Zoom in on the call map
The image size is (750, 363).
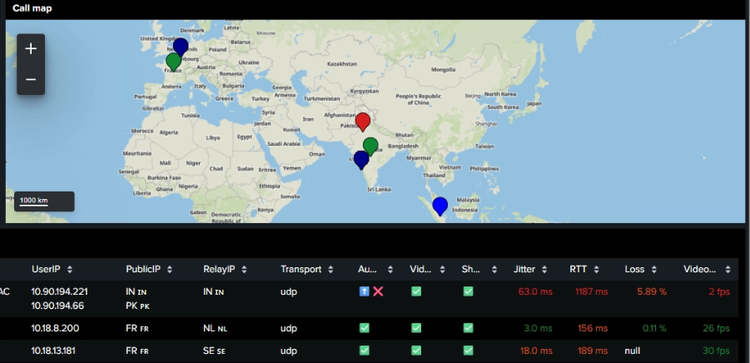click(31, 49)
